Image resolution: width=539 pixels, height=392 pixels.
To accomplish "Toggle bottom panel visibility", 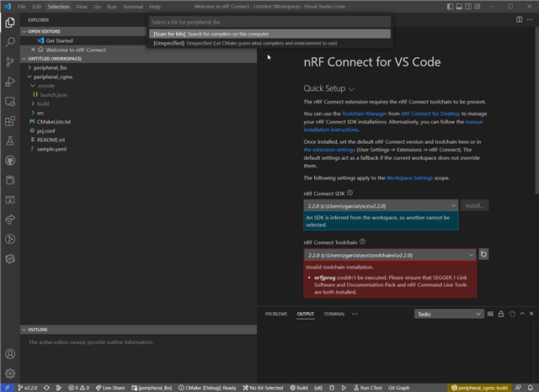I will [x=459, y=7].
